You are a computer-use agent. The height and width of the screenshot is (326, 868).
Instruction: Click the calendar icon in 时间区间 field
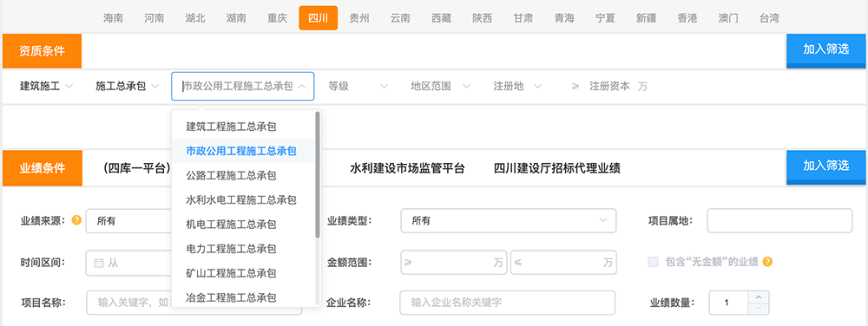pos(99,263)
